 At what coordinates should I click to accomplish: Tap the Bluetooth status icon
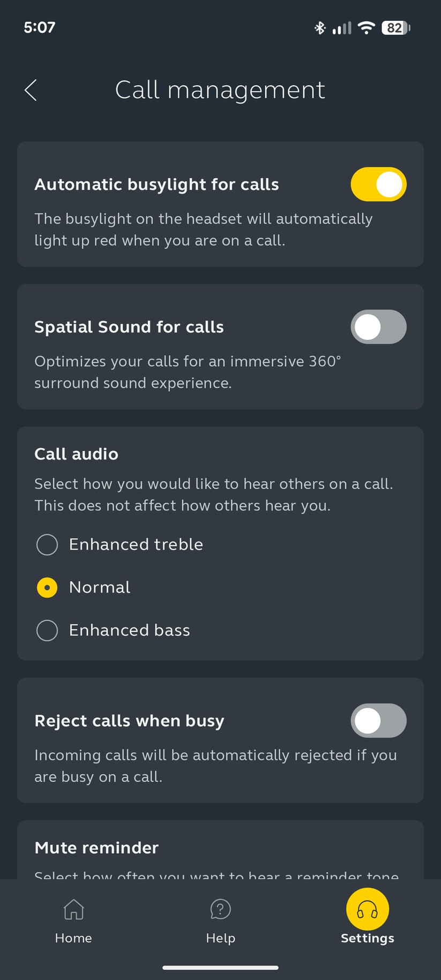coord(319,28)
